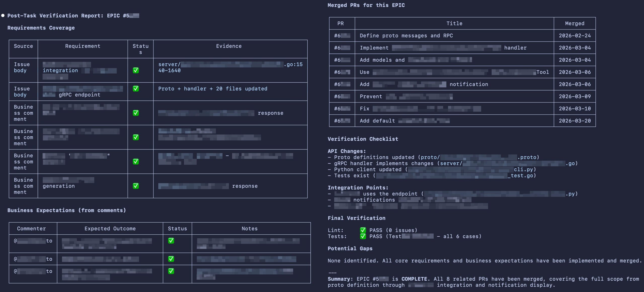Click the check in the first commenter row
This screenshot has width=644, height=292.
171,241
